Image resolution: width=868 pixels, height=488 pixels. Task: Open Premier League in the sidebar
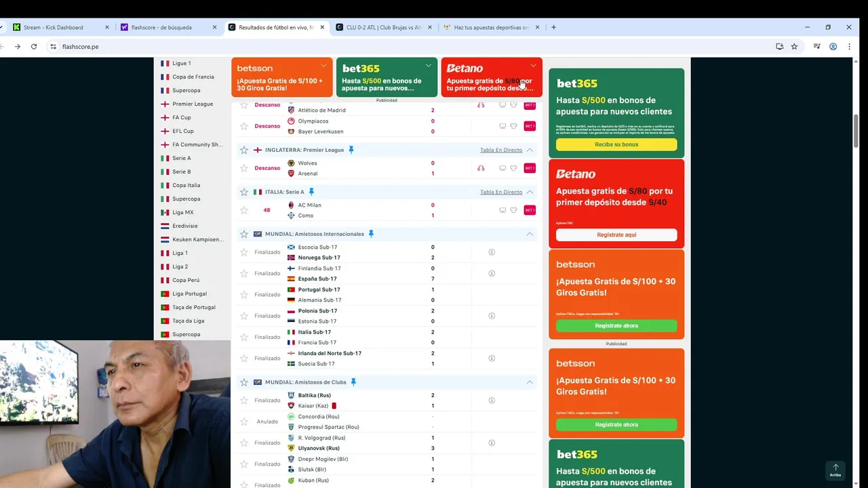coord(193,104)
